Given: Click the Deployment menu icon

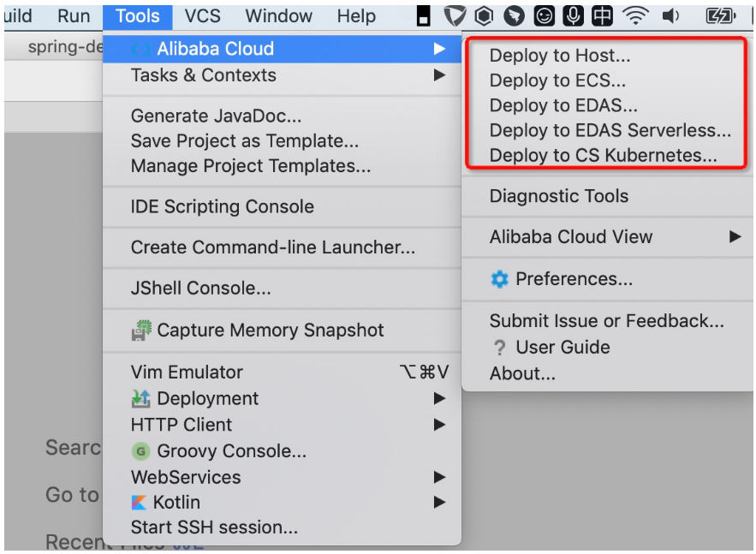Looking at the screenshot, I should pos(140,399).
